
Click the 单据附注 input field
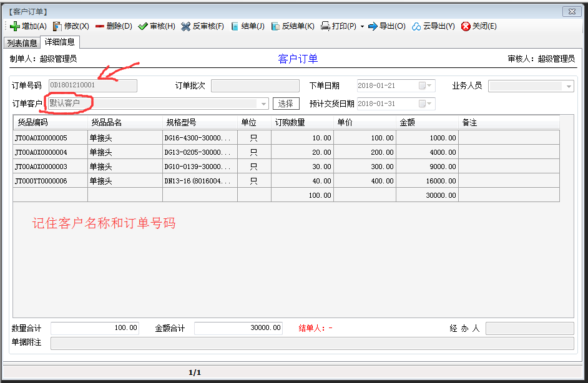[312, 343]
